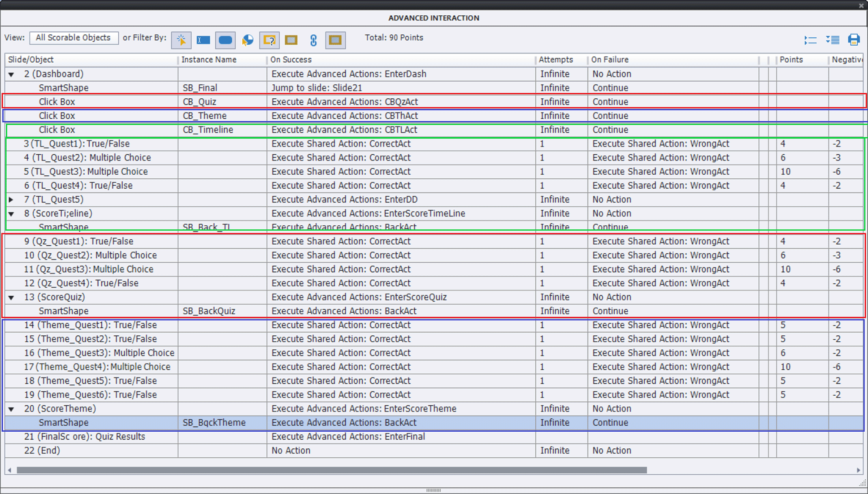Click the Points column header
The image size is (868, 494).
(x=791, y=60)
